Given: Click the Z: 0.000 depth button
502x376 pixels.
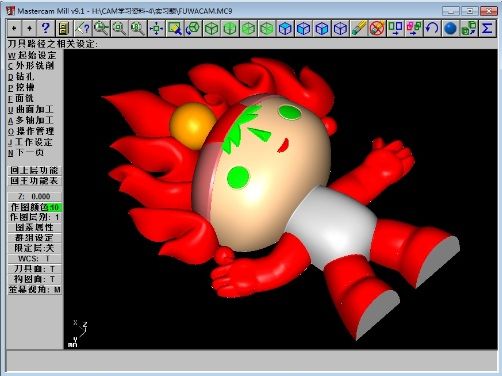Looking at the screenshot, I should click(34, 196).
